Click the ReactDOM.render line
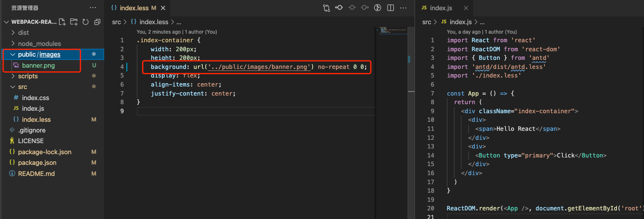 pos(545,208)
